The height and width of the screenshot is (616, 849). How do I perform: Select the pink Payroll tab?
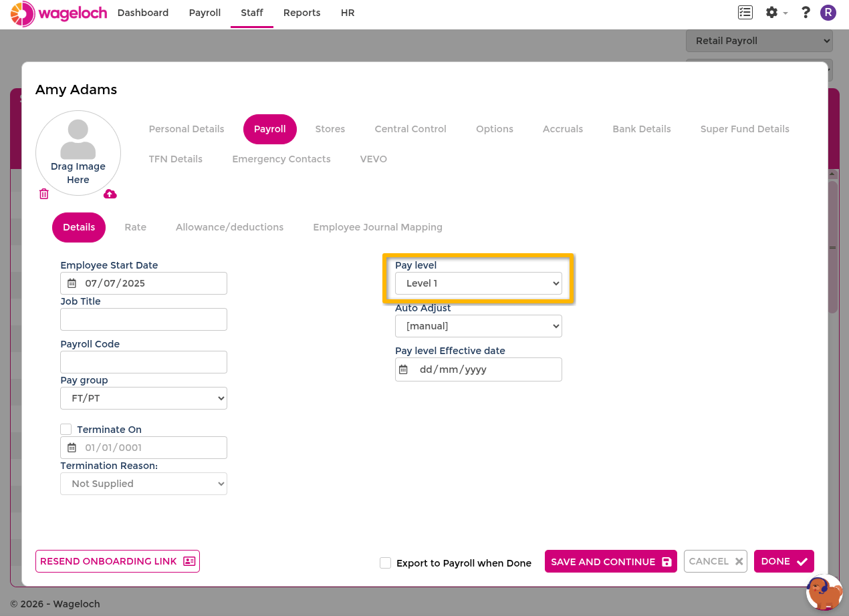point(270,129)
